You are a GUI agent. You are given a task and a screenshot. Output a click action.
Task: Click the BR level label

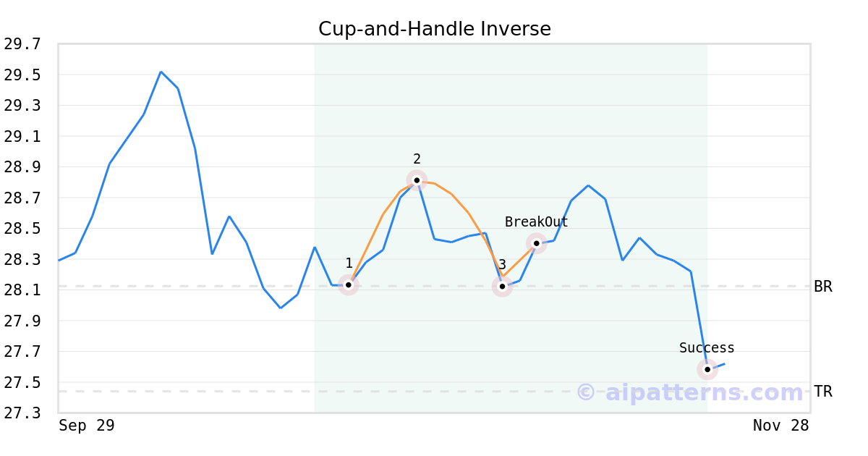pos(823,287)
